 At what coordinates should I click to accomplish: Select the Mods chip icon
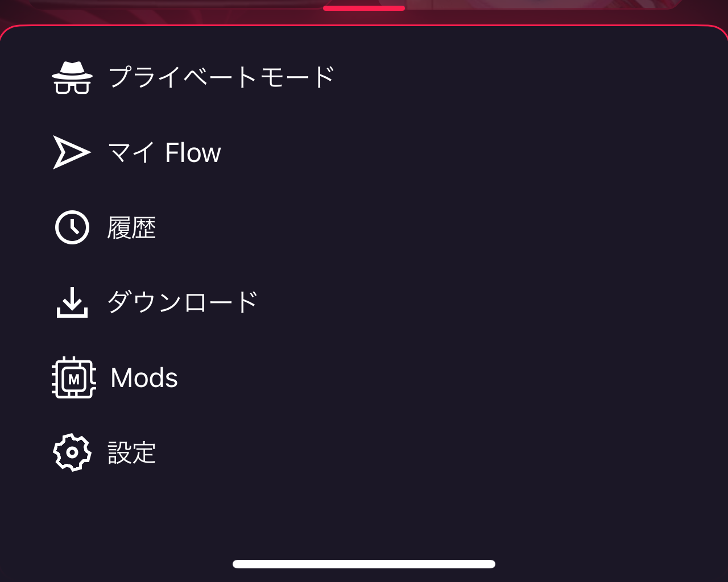73,377
